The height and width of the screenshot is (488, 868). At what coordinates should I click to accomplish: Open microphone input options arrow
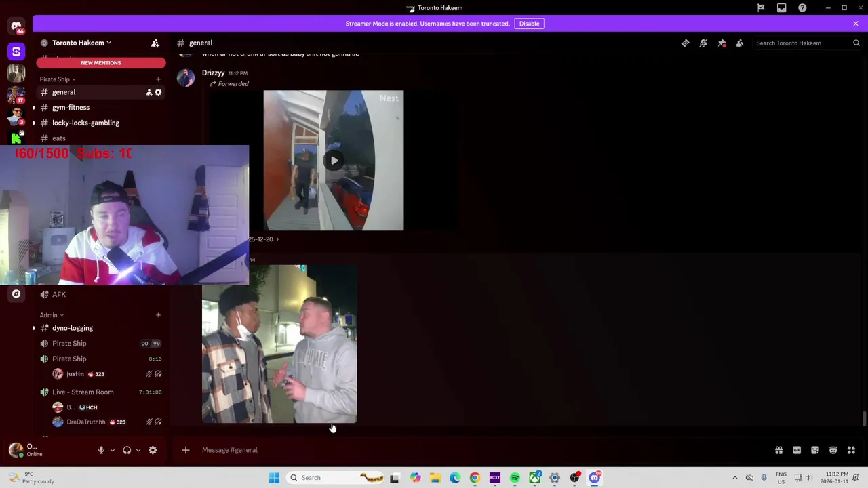click(x=112, y=450)
